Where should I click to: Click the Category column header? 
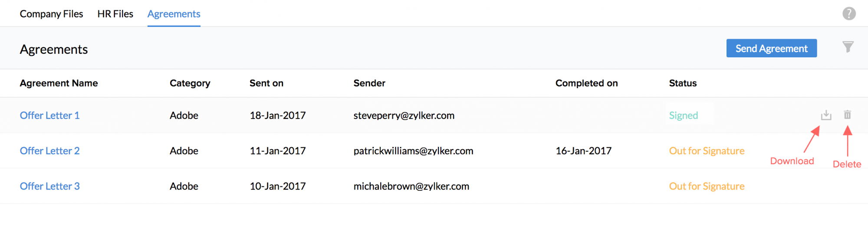click(x=190, y=83)
